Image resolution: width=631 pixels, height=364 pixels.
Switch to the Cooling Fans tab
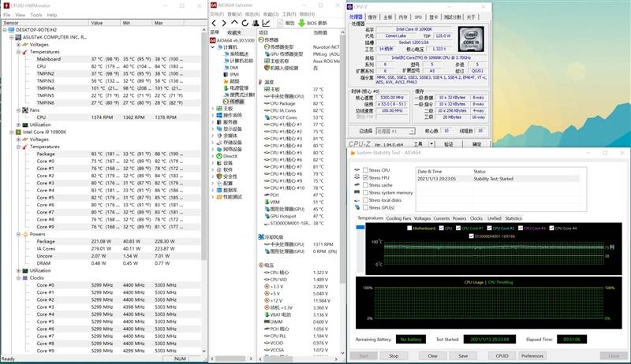(399, 218)
